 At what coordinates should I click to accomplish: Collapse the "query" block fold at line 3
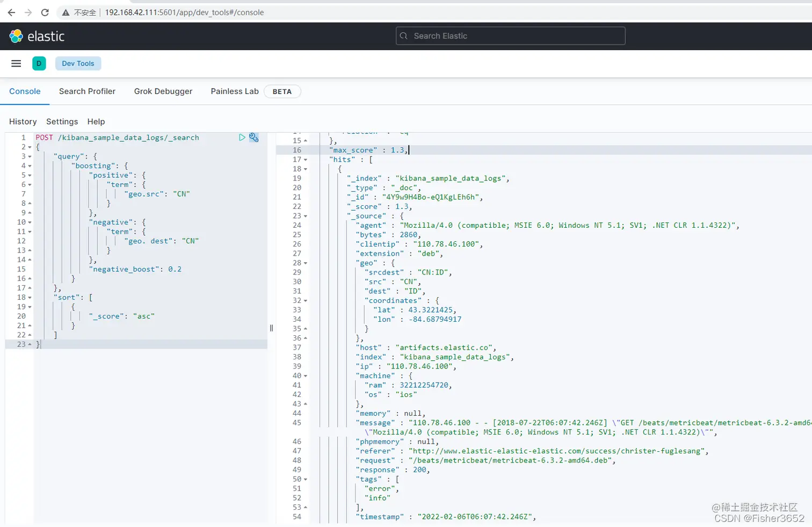[30, 156]
